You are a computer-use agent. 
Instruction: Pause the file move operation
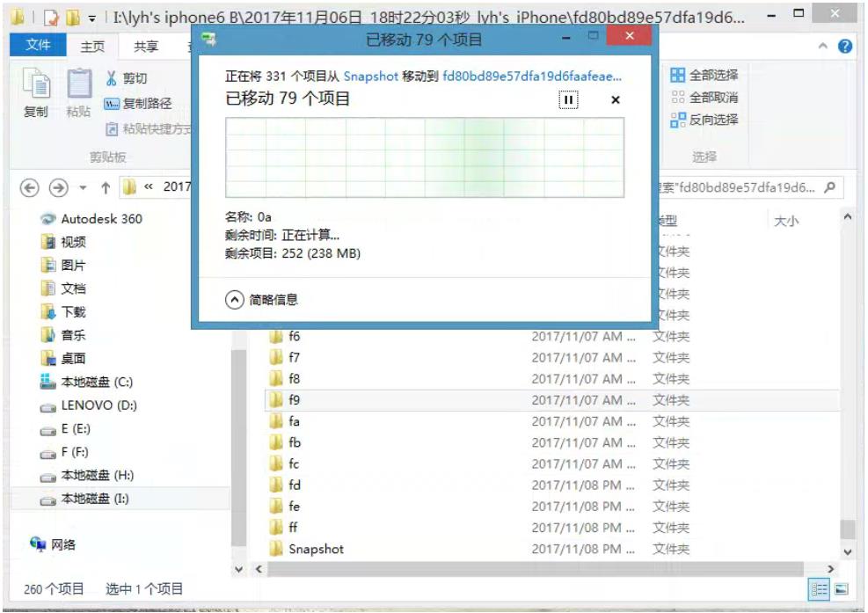[568, 100]
